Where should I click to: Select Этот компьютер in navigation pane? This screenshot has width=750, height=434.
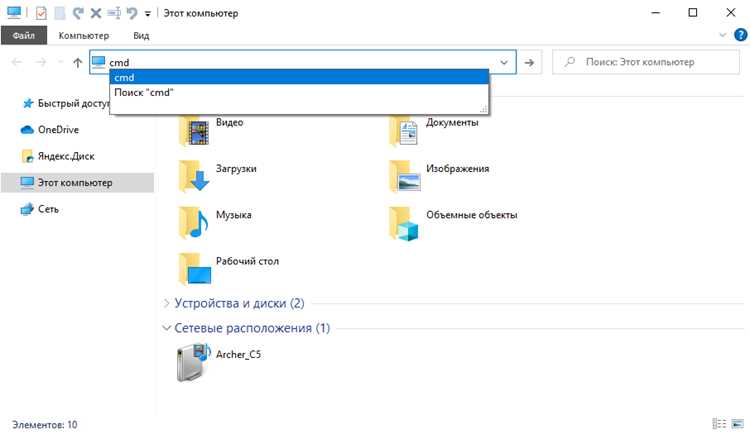77,183
